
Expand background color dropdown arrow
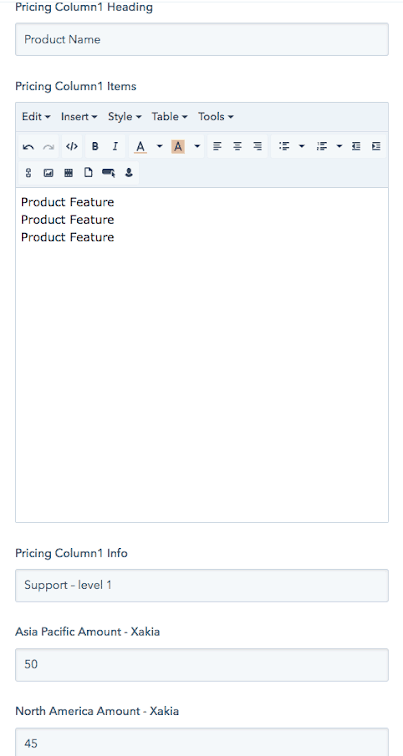point(197,146)
